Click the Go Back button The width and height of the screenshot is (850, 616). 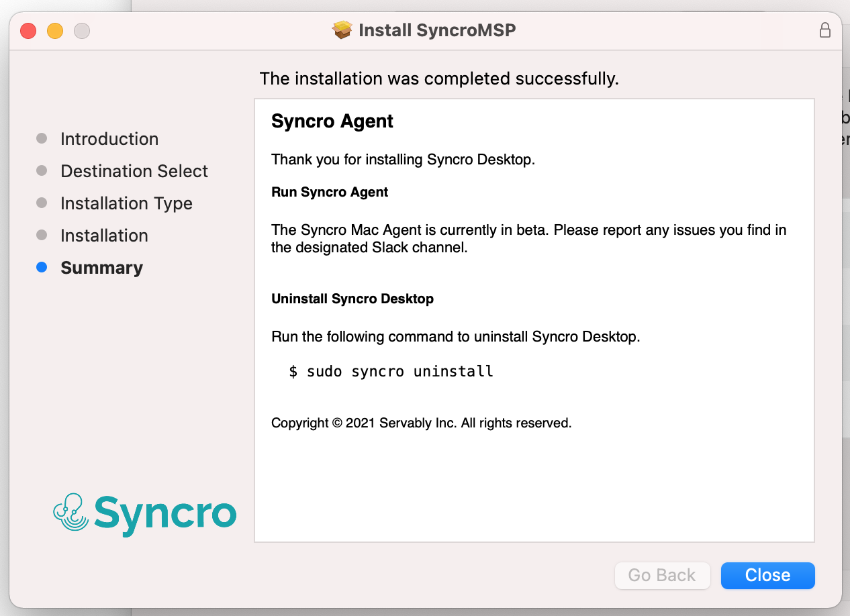tap(662, 575)
